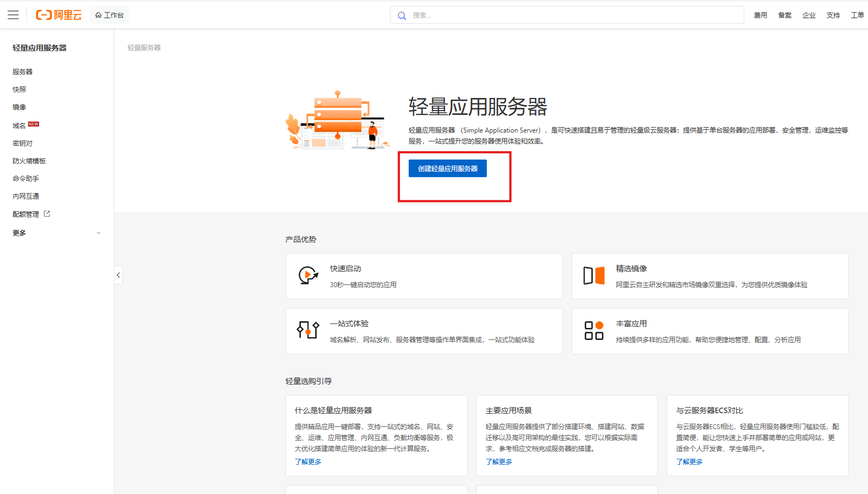
Task: Click 了解更多 under 什么是轻量应用服务器
Action: 308,462
